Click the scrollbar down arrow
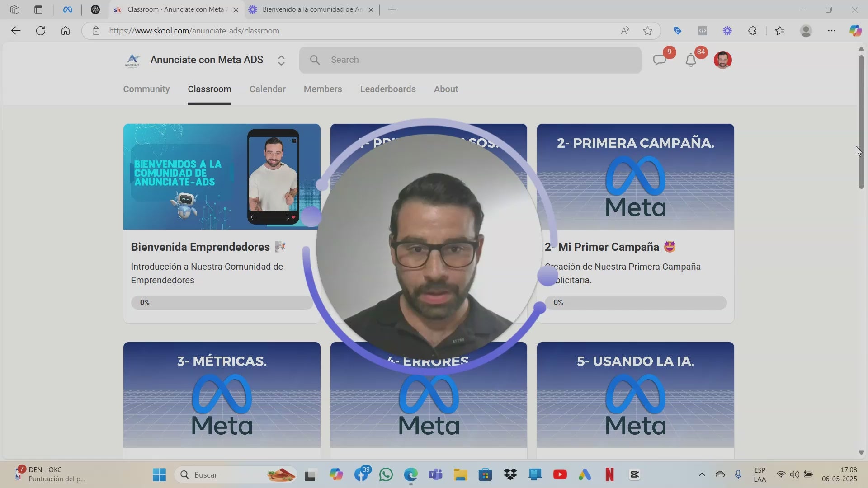Image resolution: width=868 pixels, height=488 pixels. pyautogui.click(x=861, y=453)
